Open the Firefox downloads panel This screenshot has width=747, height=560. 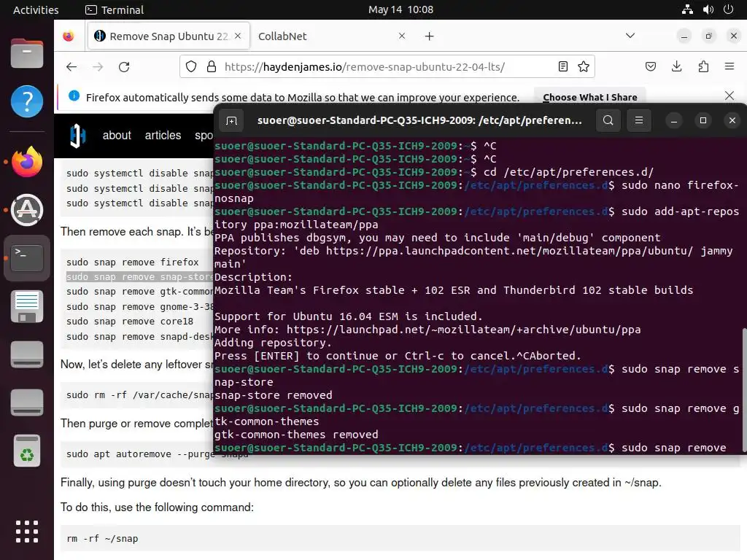[x=676, y=66]
